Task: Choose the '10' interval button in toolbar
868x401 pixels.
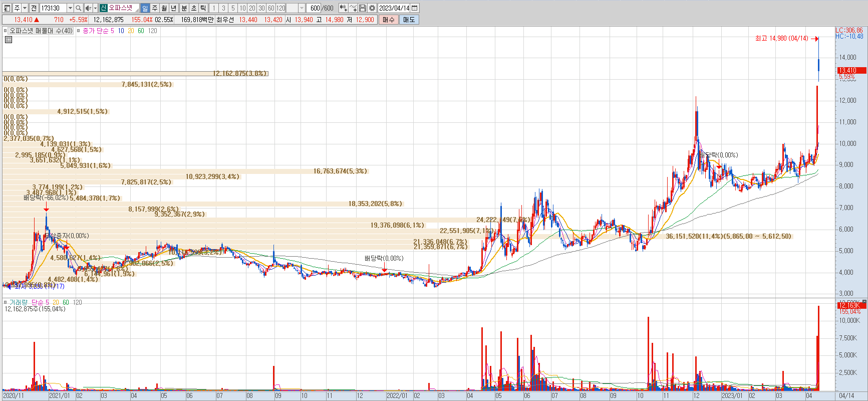Action: point(242,8)
